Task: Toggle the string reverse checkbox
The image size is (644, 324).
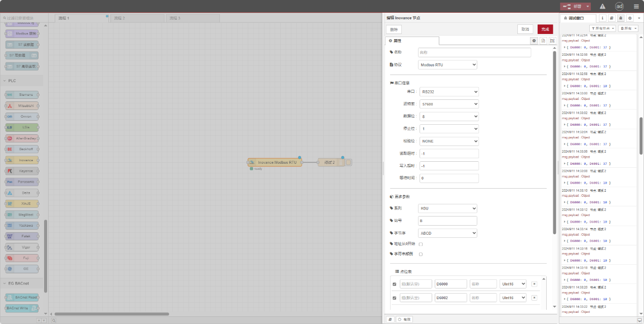Action: (421, 254)
